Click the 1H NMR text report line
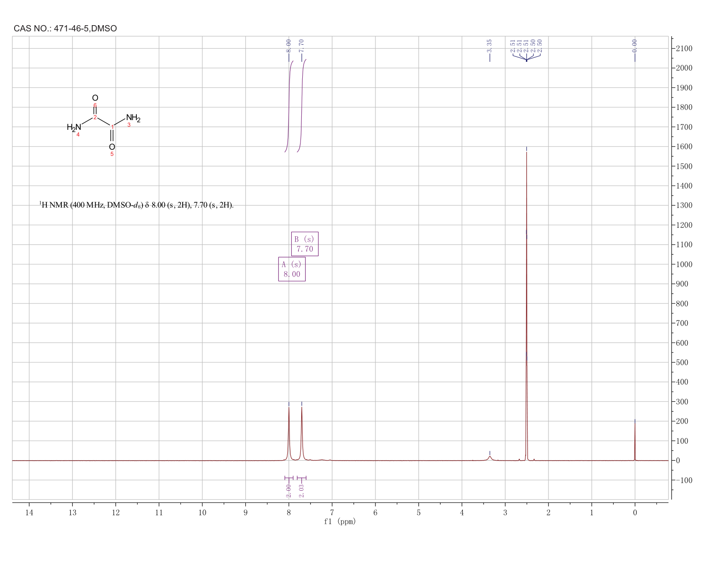Viewport: 728px width, 563px height. tap(136, 205)
